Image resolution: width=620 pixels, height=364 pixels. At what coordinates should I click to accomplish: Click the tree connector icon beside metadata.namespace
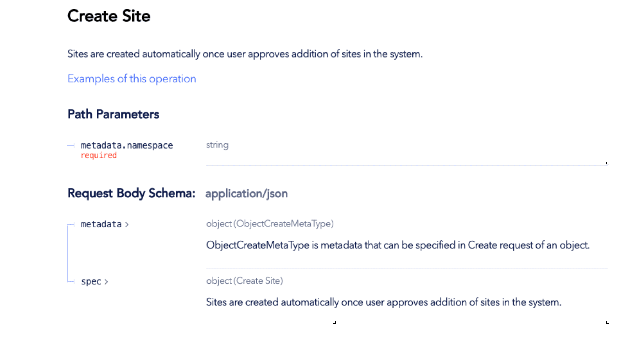pos(71,146)
